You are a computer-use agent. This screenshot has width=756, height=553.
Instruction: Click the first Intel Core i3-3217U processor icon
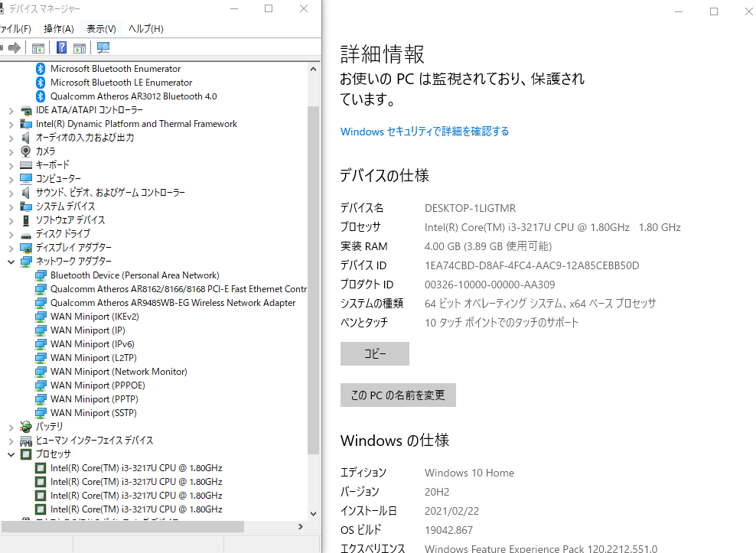41,468
